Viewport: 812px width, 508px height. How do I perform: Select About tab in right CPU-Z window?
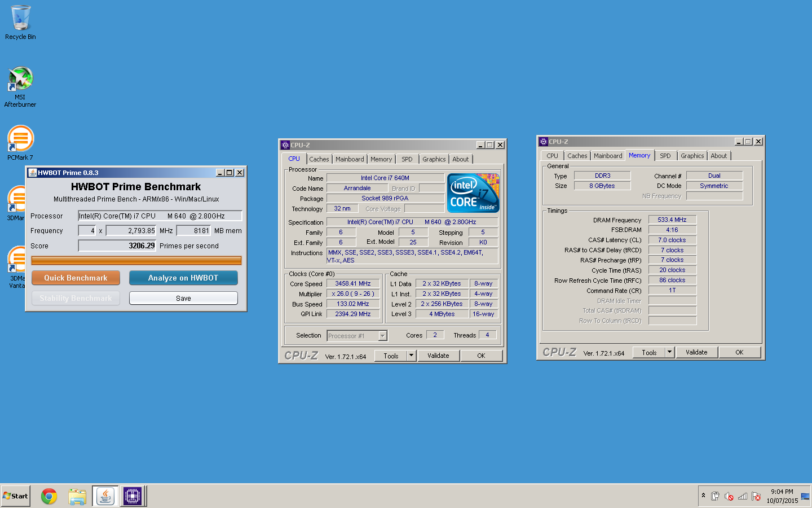coord(719,156)
